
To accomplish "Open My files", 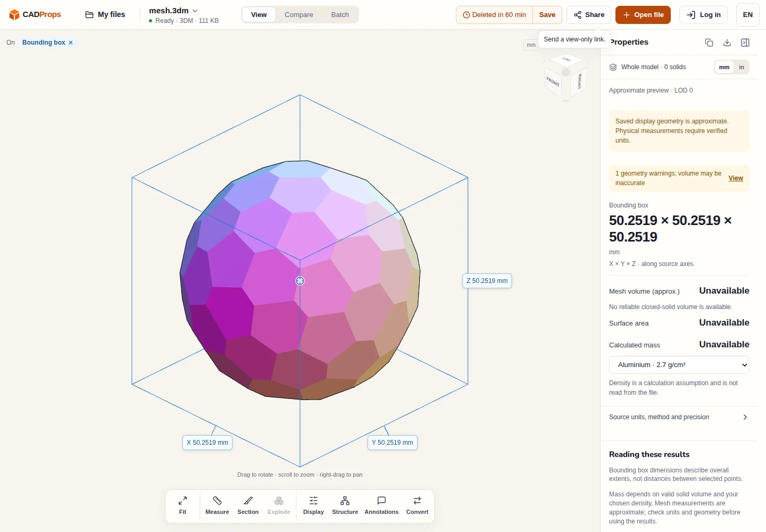I will coord(105,15).
